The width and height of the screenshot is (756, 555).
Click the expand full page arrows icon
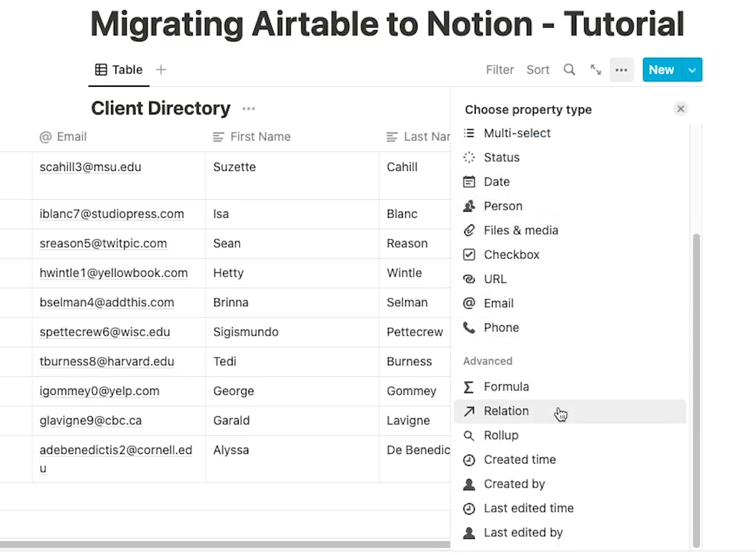click(x=596, y=70)
